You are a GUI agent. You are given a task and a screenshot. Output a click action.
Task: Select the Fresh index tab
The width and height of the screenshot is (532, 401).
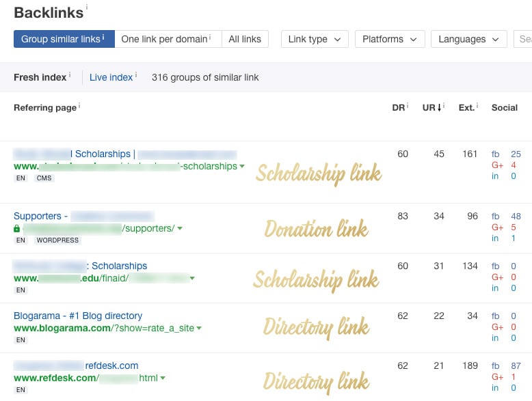[x=40, y=77]
